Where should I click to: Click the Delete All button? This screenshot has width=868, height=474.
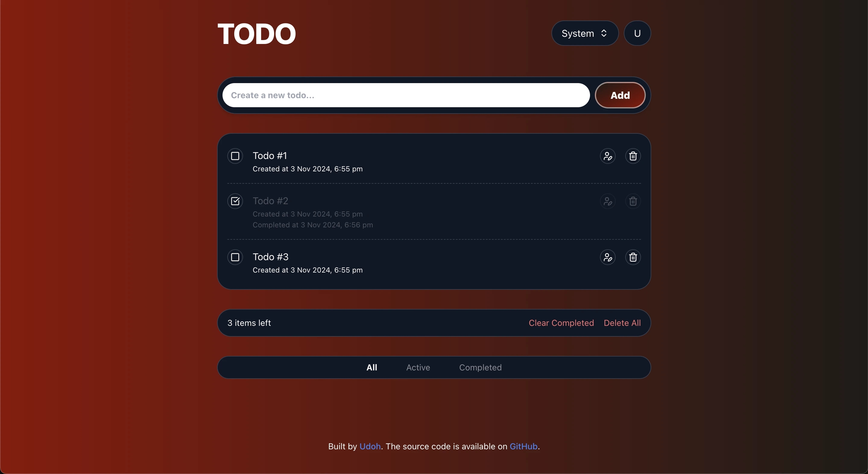click(x=622, y=322)
